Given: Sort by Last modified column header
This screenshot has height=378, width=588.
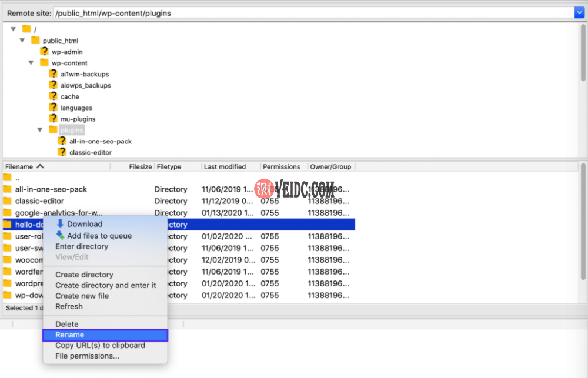Looking at the screenshot, I should (x=225, y=167).
